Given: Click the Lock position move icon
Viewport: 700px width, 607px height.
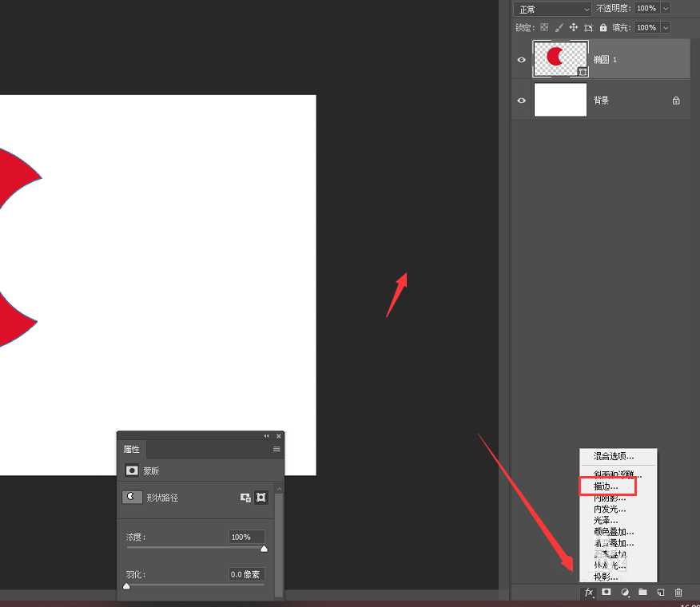Looking at the screenshot, I should tap(573, 27).
